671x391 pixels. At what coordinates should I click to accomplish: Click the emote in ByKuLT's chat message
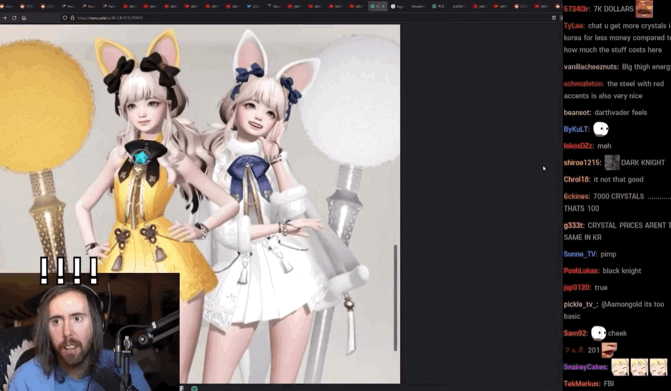601,129
